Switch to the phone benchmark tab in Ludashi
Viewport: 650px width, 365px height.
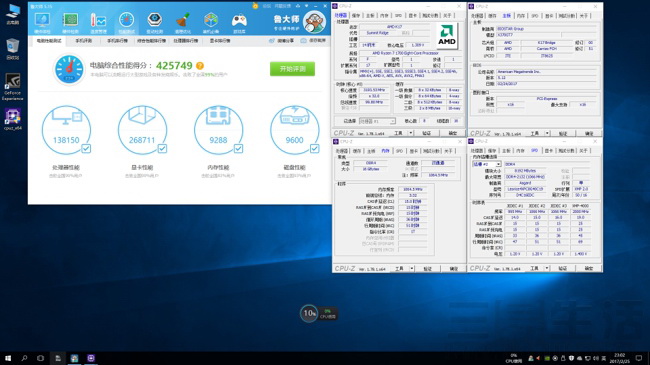(x=83, y=41)
